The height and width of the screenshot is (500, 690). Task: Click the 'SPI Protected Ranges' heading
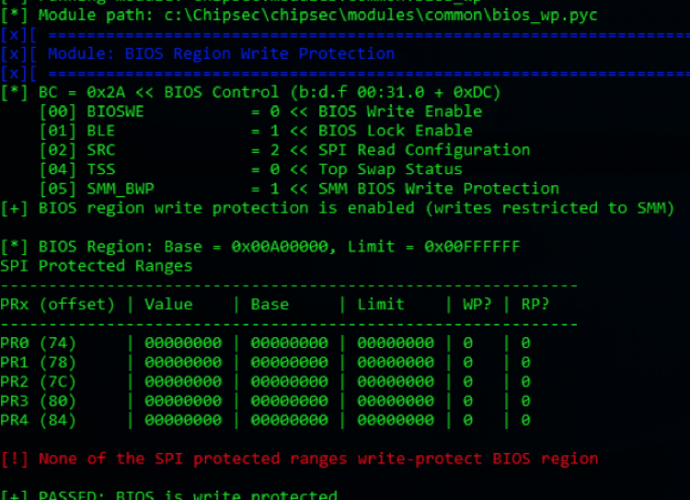(96, 266)
